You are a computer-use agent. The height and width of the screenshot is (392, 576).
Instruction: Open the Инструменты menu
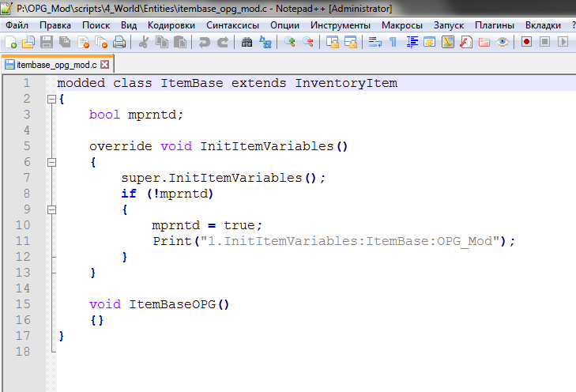341,25
